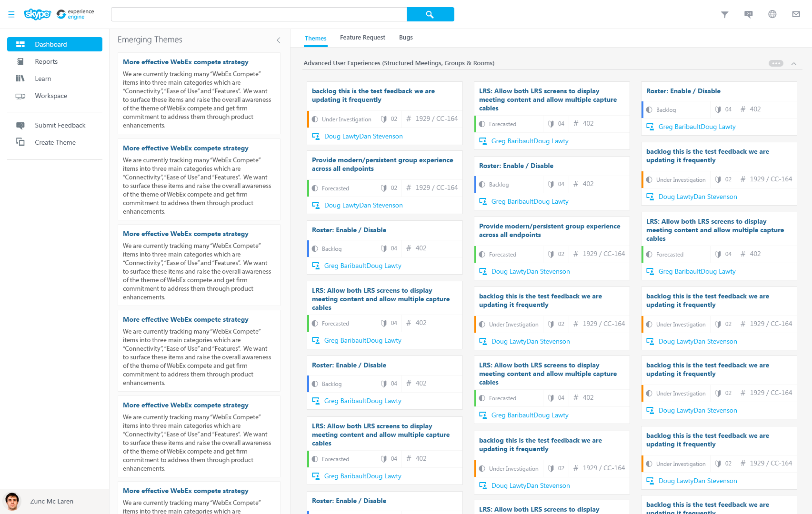Click the Create Theme icon

(20, 142)
